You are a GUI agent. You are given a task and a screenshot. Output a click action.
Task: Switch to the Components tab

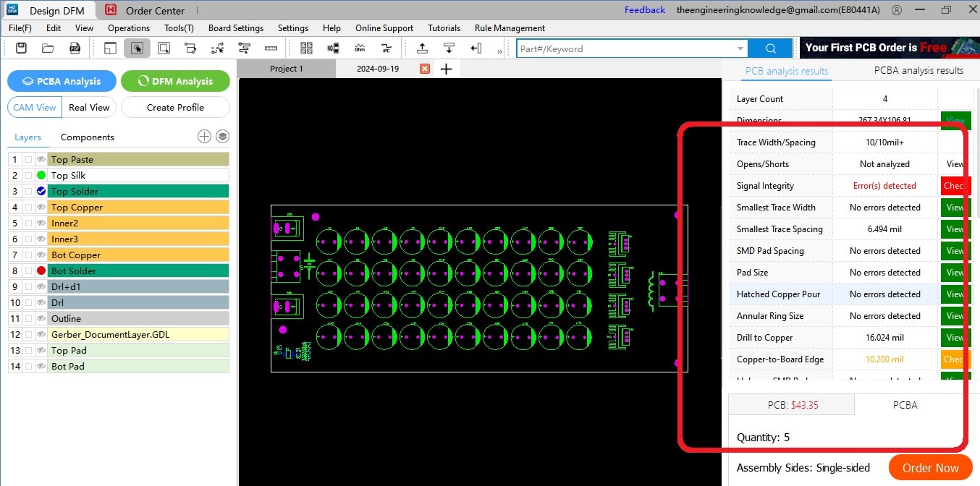click(88, 137)
